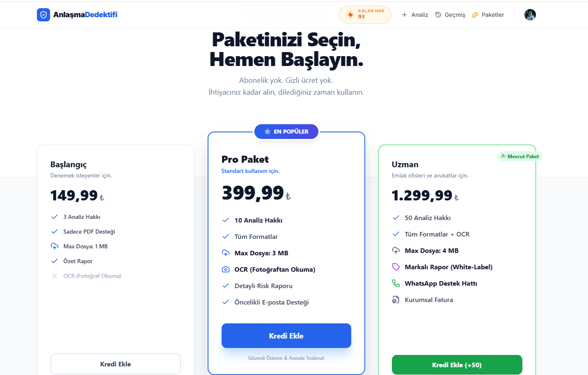Click green Kredi Ekle (+50) button
The image size is (588, 375).
[457, 365]
